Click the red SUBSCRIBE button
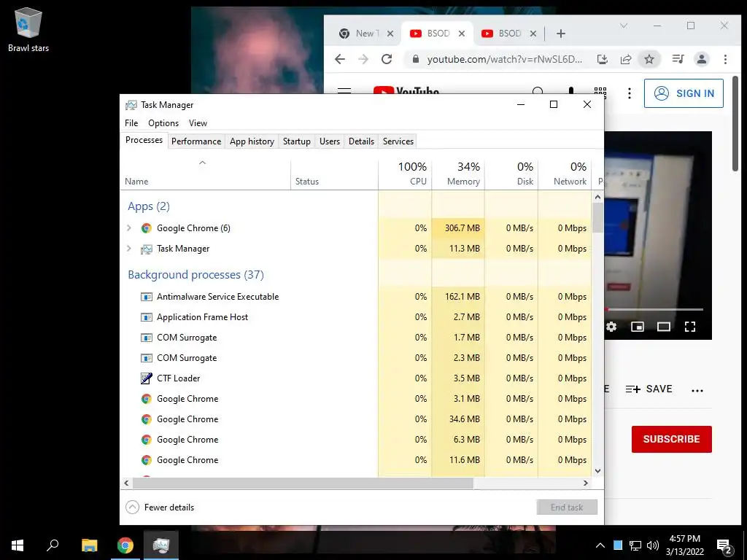Viewport: 747px width, 560px height. pyautogui.click(x=672, y=439)
